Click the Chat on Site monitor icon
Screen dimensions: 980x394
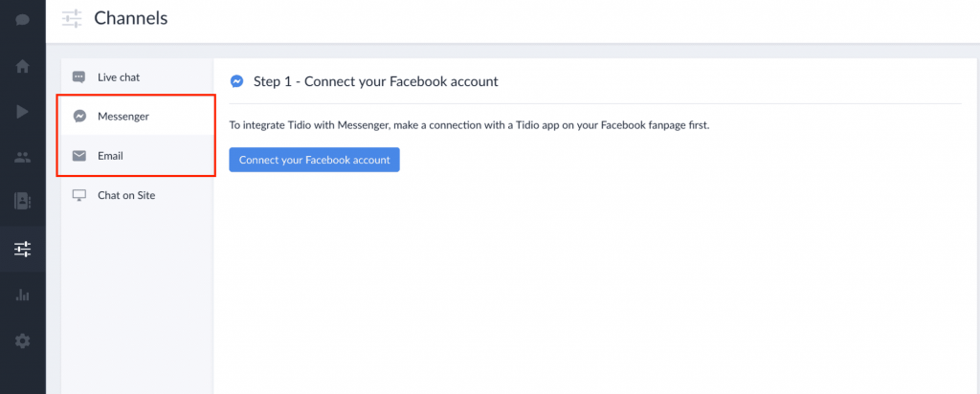(79, 195)
